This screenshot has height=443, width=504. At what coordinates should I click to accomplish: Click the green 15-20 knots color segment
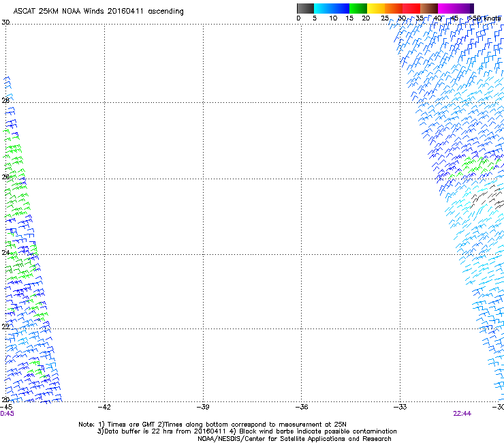click(x=358, y=8)
